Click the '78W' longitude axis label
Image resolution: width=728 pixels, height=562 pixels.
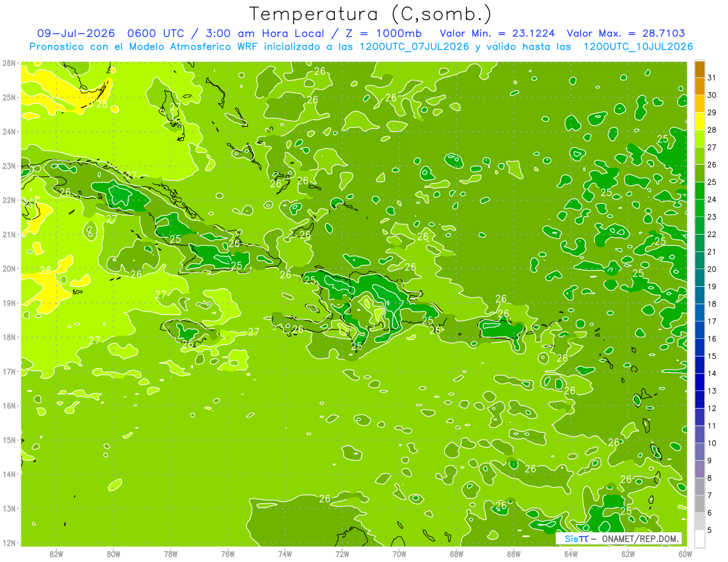[x=170, y=554]
